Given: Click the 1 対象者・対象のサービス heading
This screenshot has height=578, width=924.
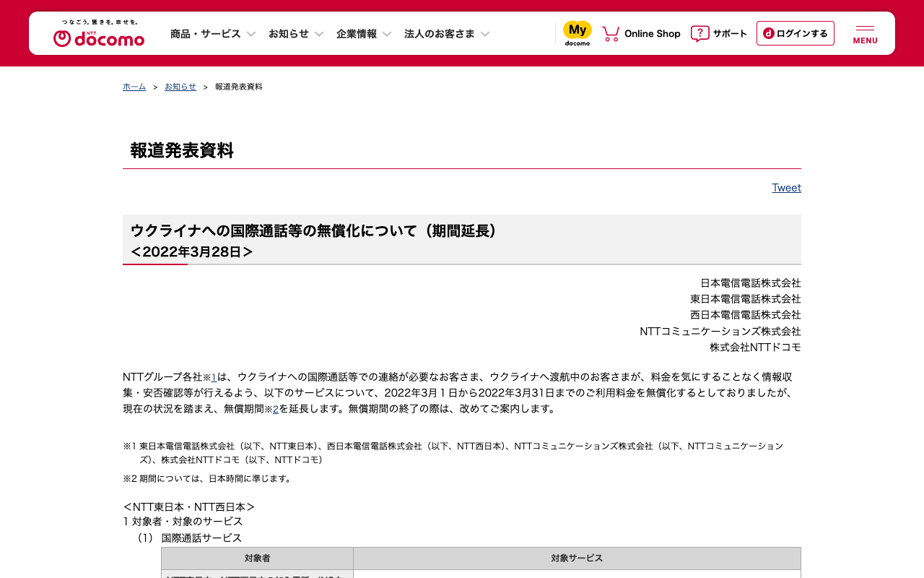Looking at the screenshot, I should click(x=183, y=522).
